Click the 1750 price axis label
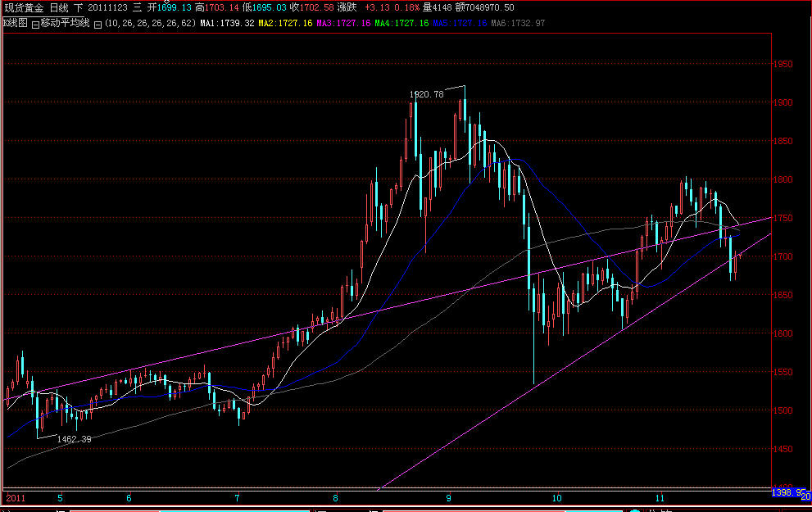This screenshot has width=812, height=512. click(783, 218)
